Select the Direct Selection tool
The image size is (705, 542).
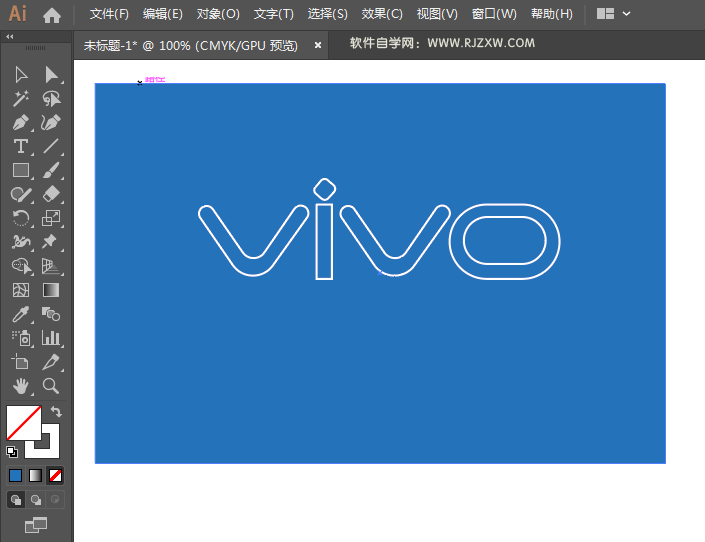point(51,75)
